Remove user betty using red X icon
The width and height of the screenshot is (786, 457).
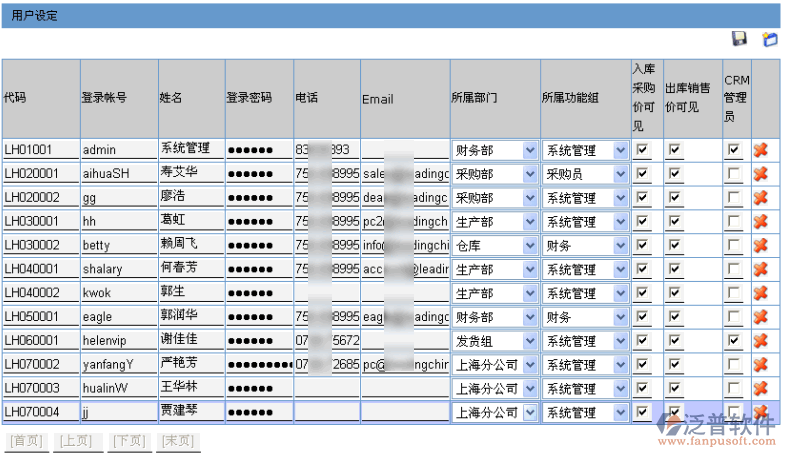click(x=760, y=245)
